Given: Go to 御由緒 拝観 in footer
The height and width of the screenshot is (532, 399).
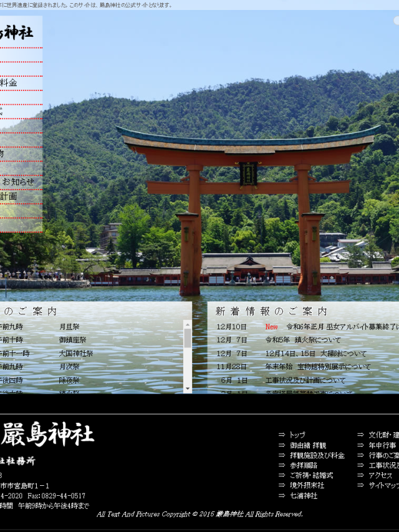Looking at the screenshot, I should pos(307,445).
